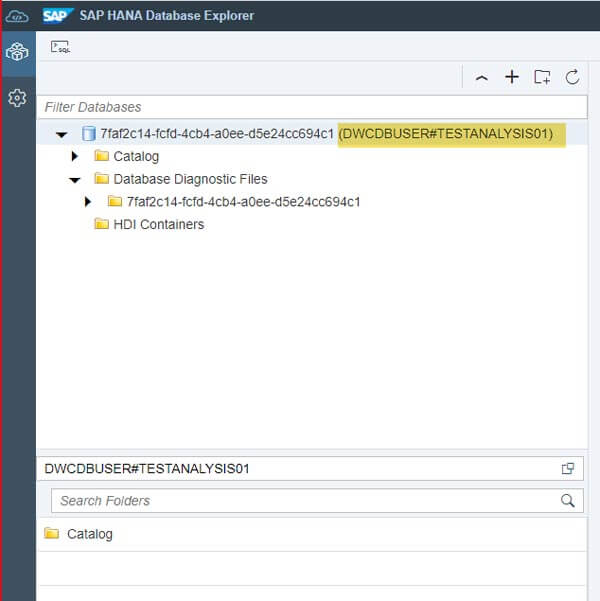The image size is (600, 601).
Task: Click the DWCDBUSER#TESTANALYSIS01 panel title
Action: [147, 468]
